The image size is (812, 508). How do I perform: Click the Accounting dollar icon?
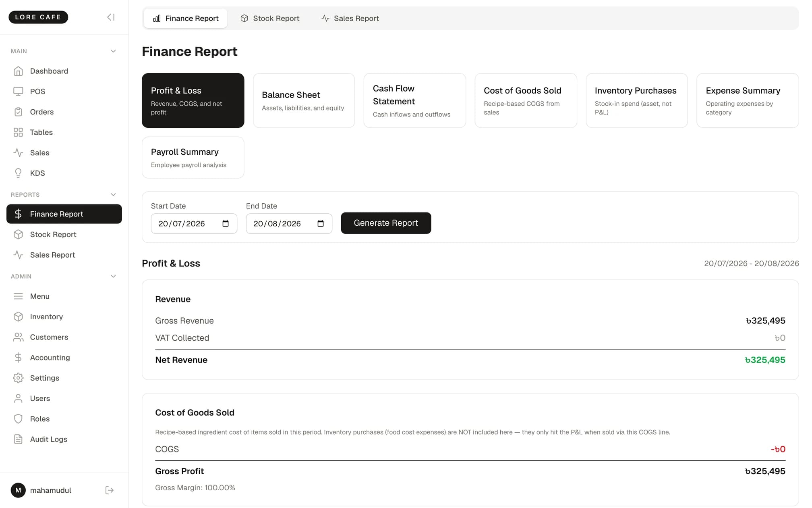point(18,358)
